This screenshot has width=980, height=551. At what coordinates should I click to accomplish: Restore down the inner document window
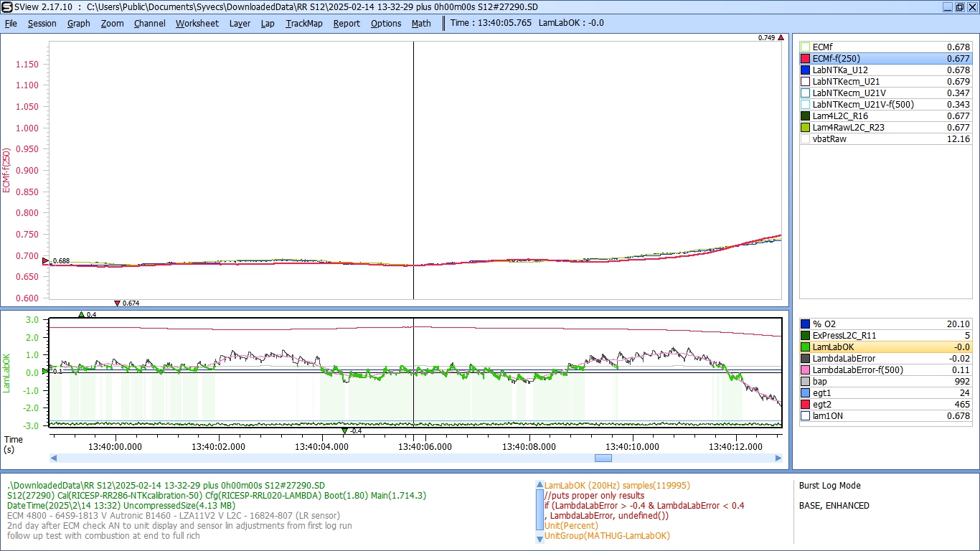(959, 6)
